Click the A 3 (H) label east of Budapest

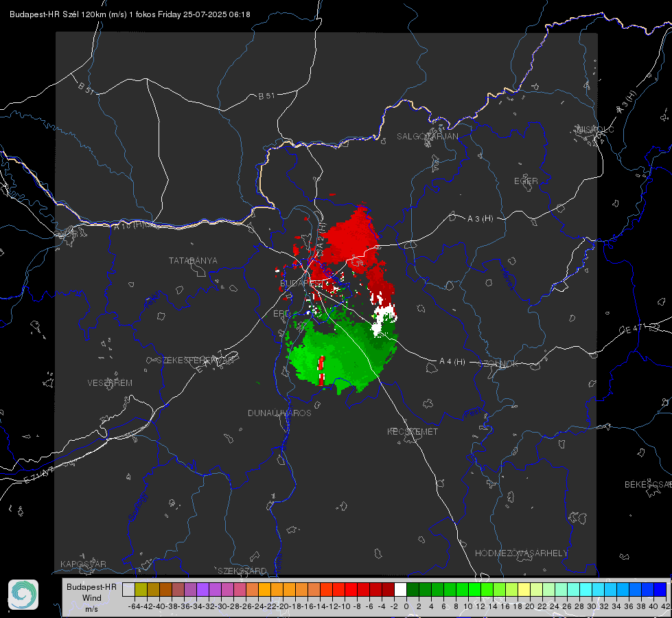(x=480, y=219)
